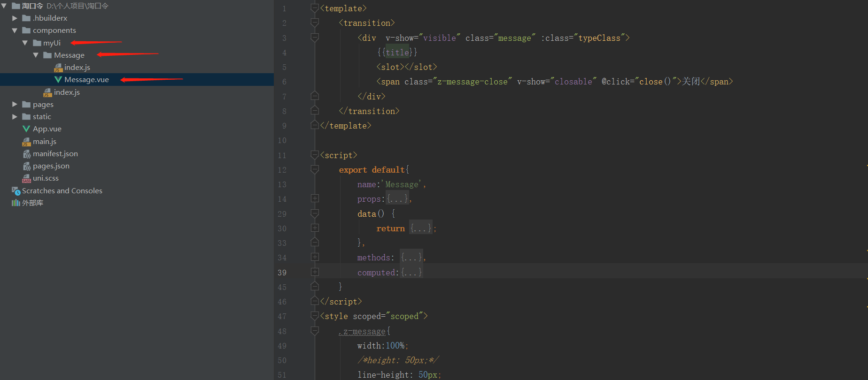Select index.js inside the Message folder
Viewport: 868px width, 380px height.
(x=77, y=68)
